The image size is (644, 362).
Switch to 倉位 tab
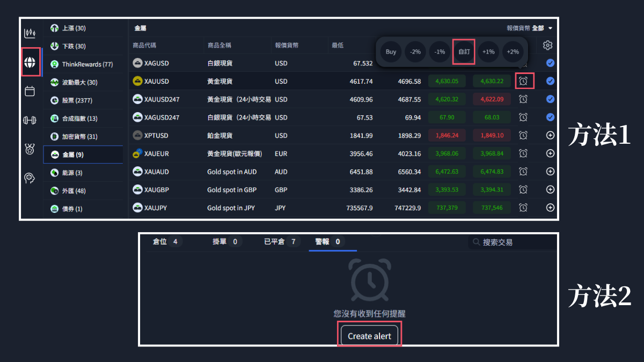[x=167, y=242]
